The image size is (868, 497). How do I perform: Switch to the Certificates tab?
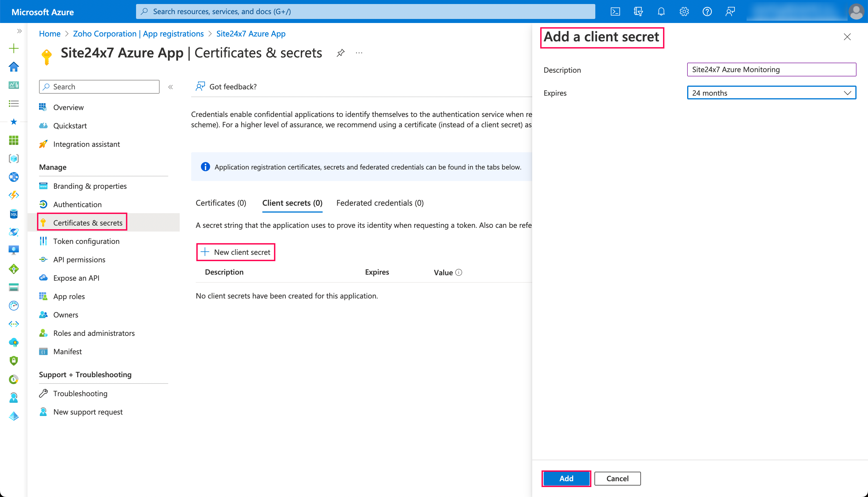(220, 203)
